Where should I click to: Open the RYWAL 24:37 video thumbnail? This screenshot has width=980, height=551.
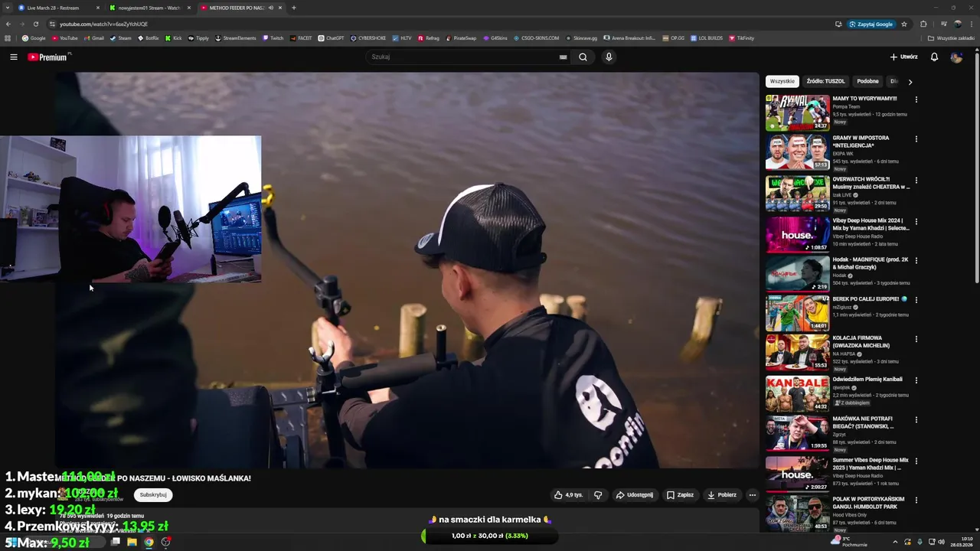tap(797, 112)
